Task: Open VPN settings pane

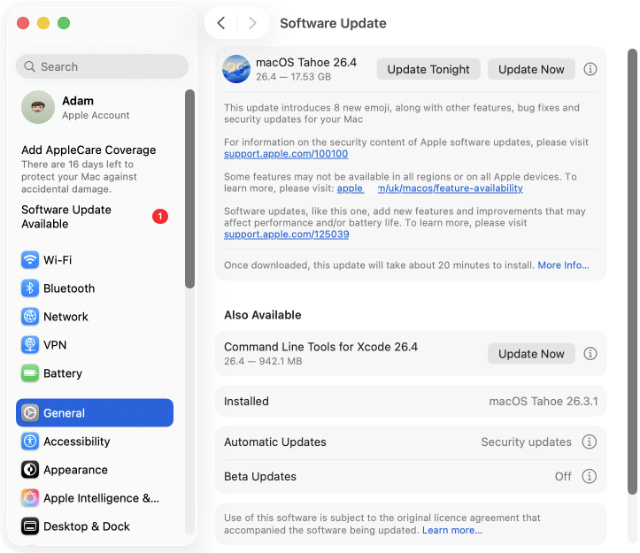Action: point(95,345)
